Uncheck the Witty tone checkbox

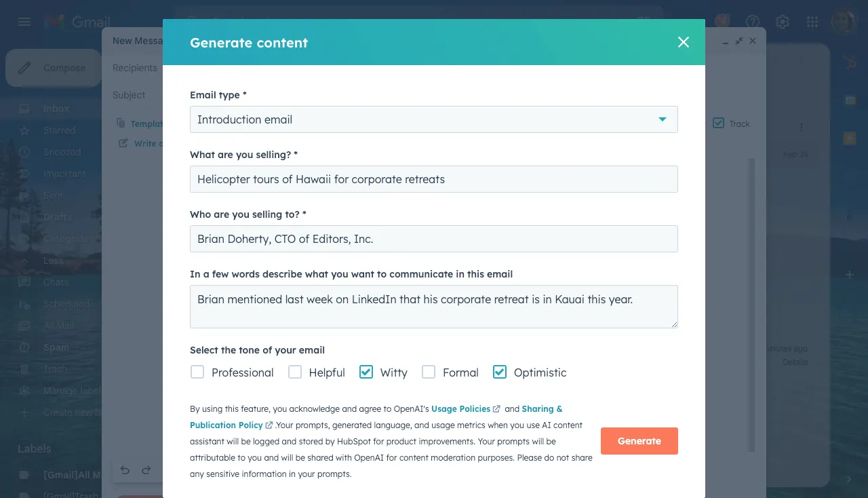coord(366,372)
